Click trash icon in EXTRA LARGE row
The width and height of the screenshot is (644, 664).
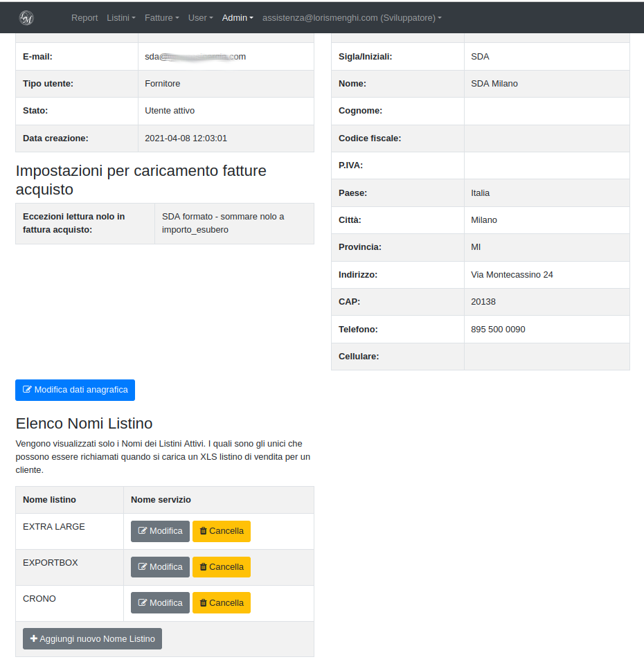pos(203,531)
